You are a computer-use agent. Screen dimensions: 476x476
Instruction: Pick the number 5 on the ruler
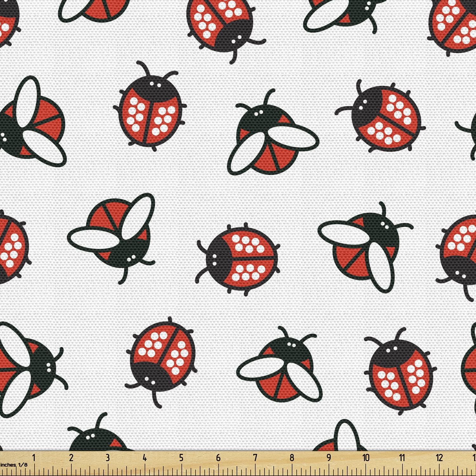coord(181,458)
